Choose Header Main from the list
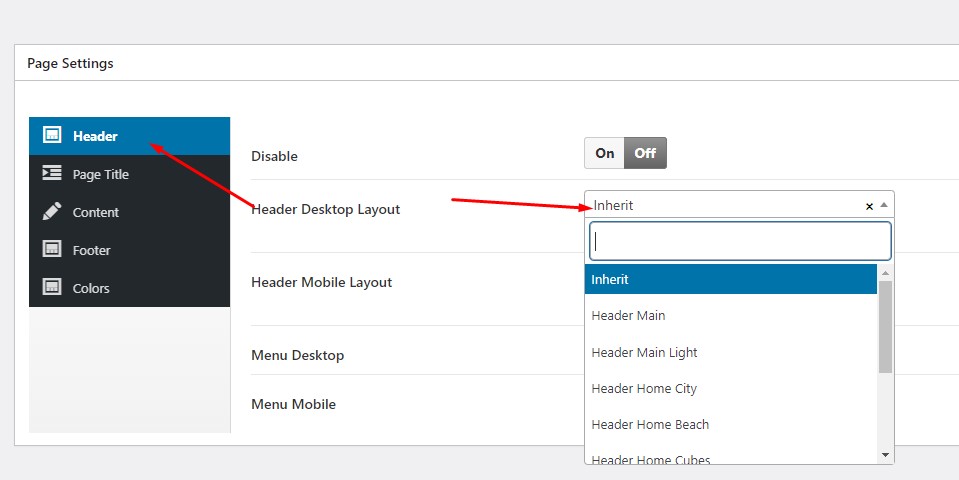The height and width of the screenshot is (480, 959). click(730, 316)
